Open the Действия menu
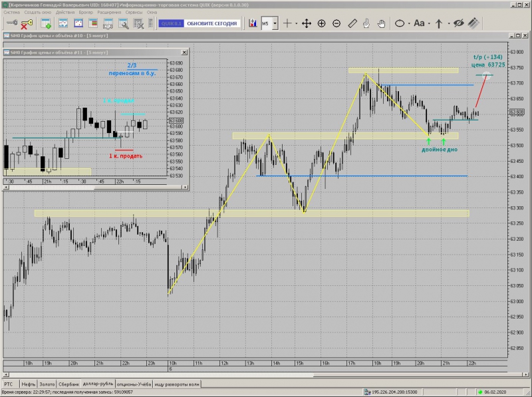 pos(65,12)
